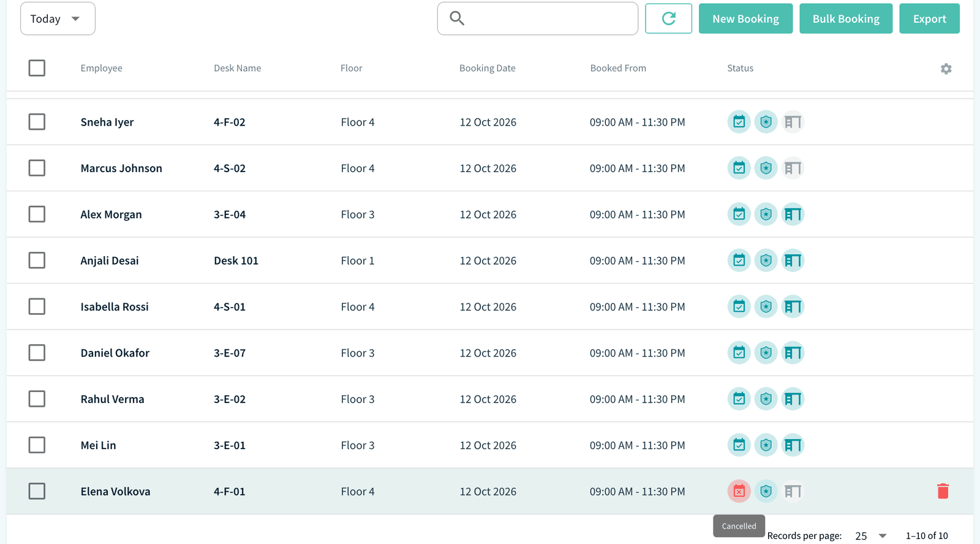Viewport: 980px width, 544px height.
Task: Click Rahul Verma's shield status icon
Action: pyautogui.click(x=766, y=399)
